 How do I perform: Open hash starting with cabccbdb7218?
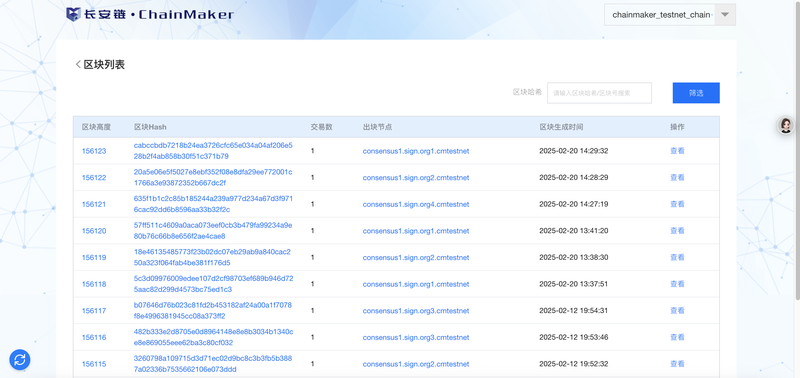(x=213, y=150)
